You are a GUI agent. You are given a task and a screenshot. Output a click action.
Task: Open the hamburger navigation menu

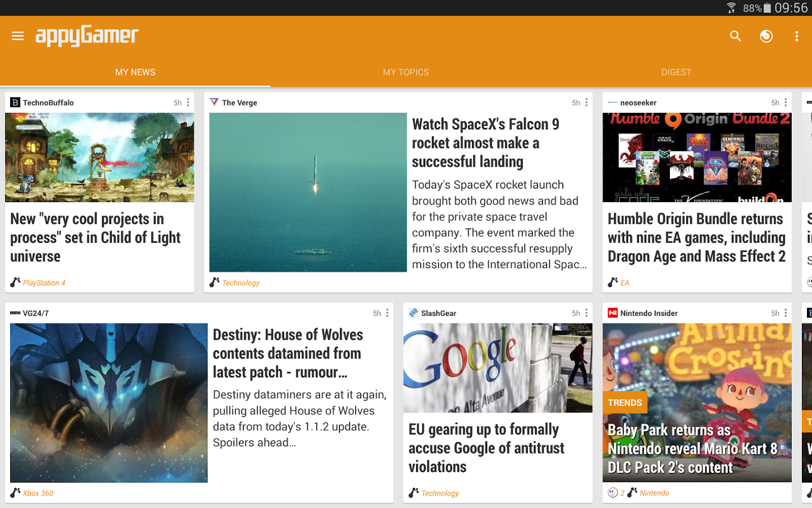coord(17,36)
